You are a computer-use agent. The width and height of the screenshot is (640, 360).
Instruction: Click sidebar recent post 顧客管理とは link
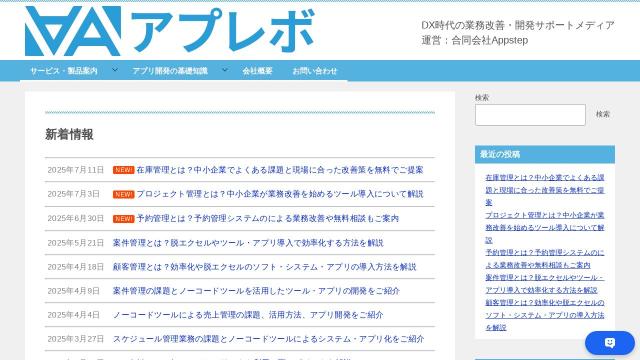(544, 315)
